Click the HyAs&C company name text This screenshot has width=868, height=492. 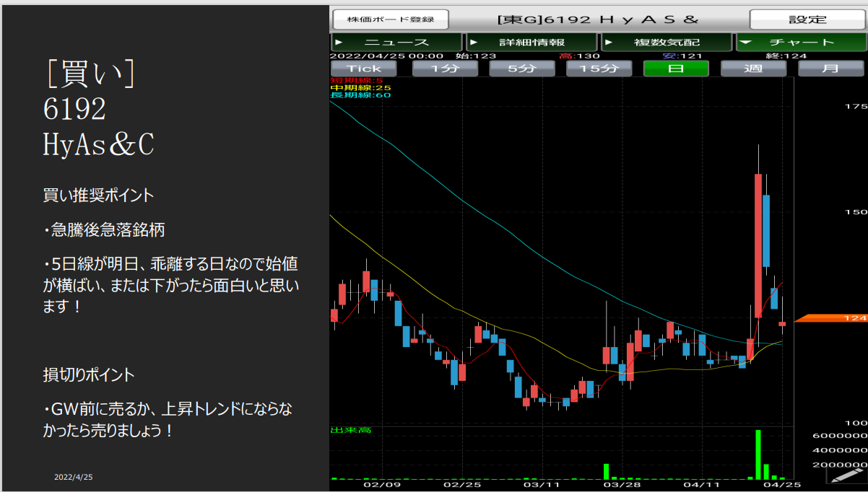coord(98,145)
